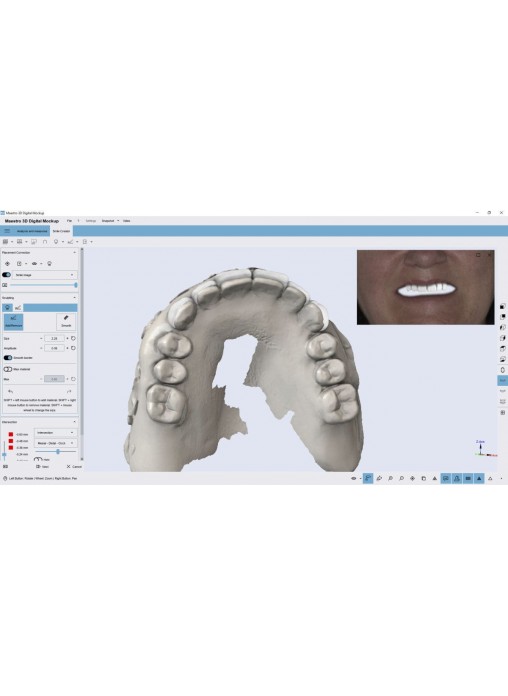Click the Cancel button
Image resolution: width=508 pixels, height=696 pixels.
pos(74,467)
